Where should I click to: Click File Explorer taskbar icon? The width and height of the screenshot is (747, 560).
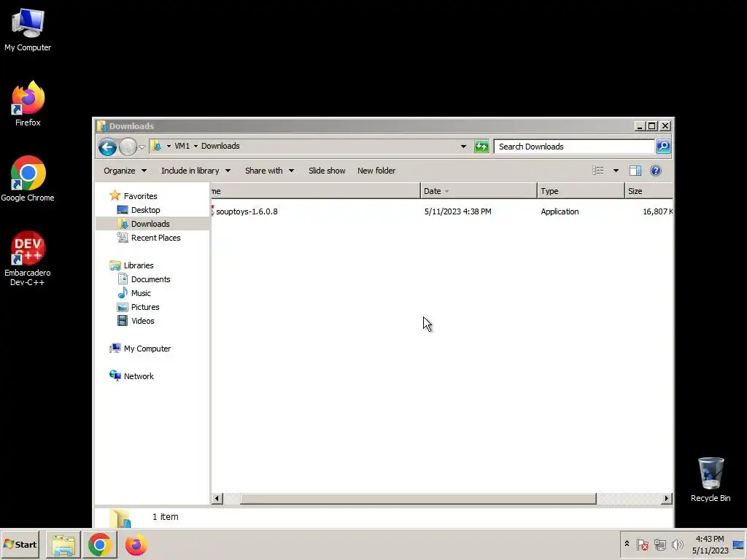tap(63, 545)
